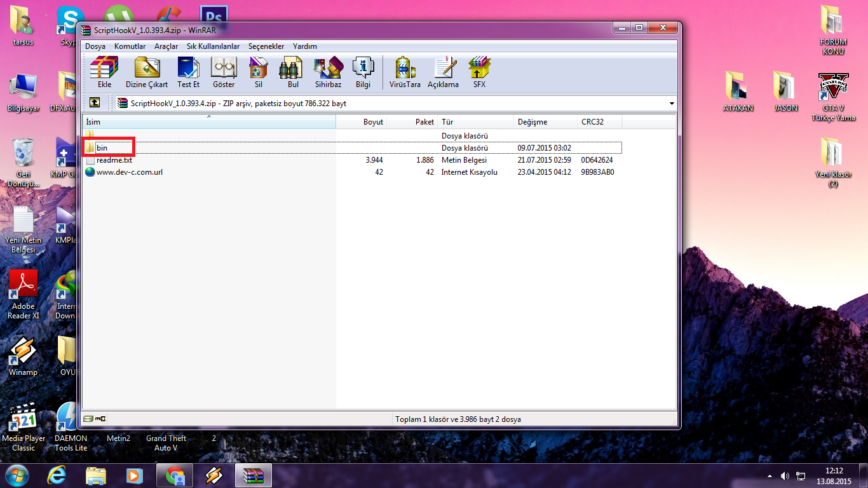The image size is (868, 488).
Task: Start the VirüsTara virus scan
Action: tap(405, 72)
